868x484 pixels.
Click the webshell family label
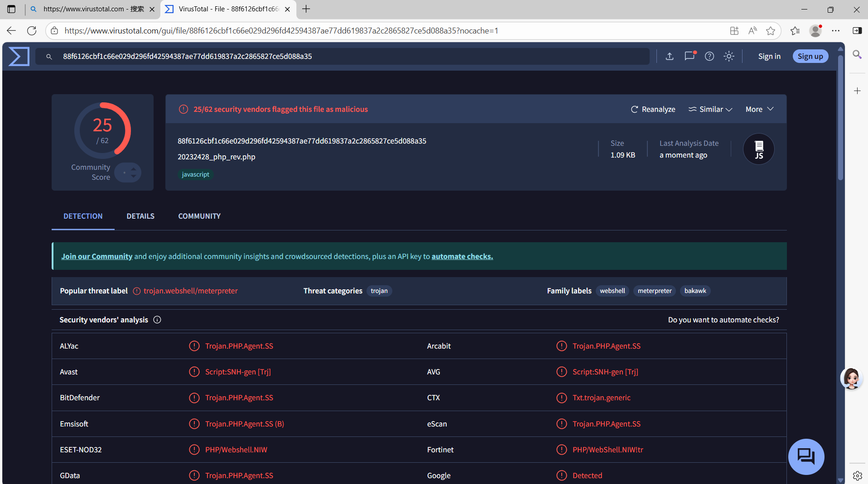pos(612,291)
